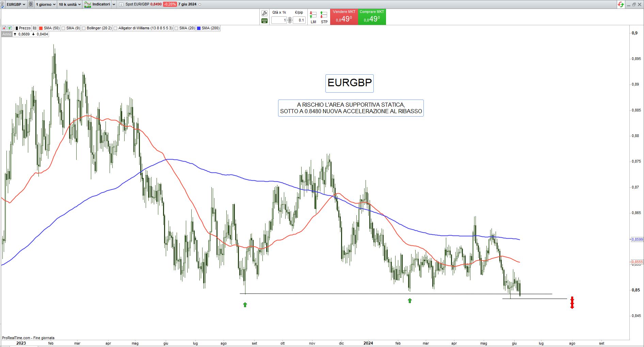644x347 pixels.
Task: Expand the arrow next to Indicatori
Action: point(114,4)
